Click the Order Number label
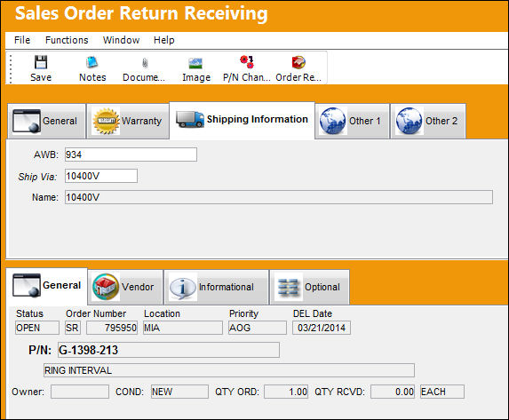This screenshot has height=420, width=509. tap(96, 313)
